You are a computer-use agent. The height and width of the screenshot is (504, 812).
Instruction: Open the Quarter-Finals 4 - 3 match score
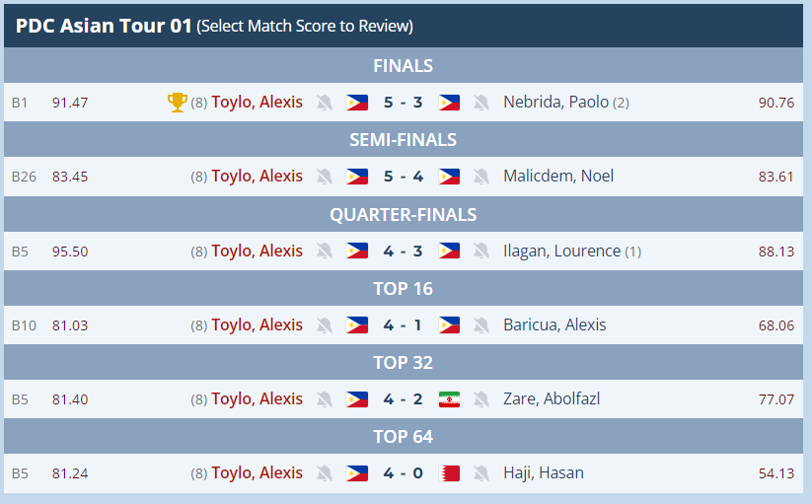pos(403,251)
